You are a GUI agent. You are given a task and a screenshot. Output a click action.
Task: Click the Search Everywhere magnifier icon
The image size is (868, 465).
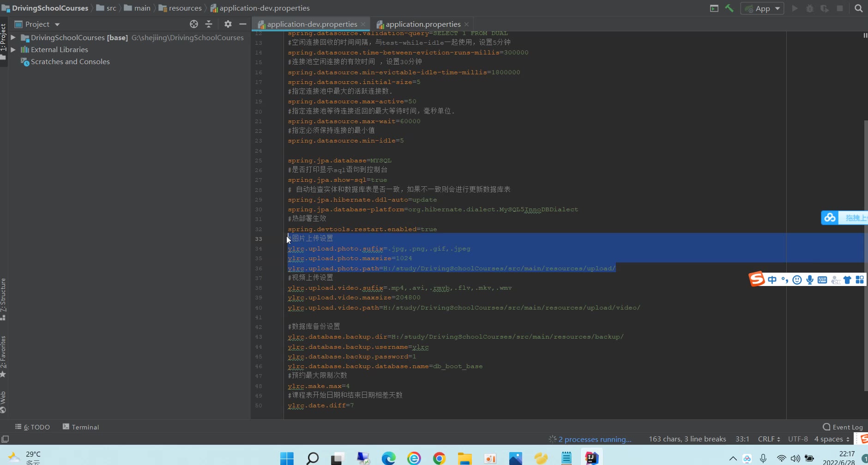pos(858,8)
